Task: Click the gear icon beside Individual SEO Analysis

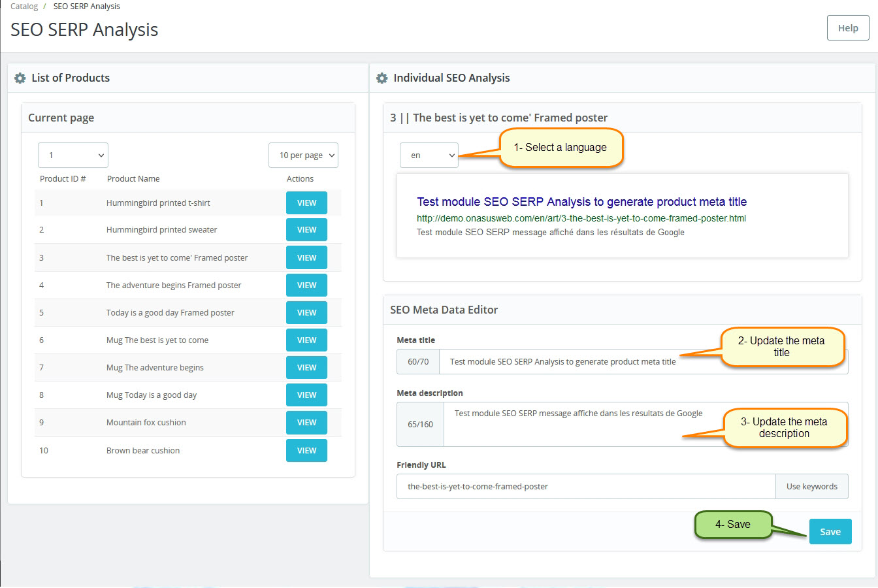Action: pyautogui.click(x=382, y=78)
